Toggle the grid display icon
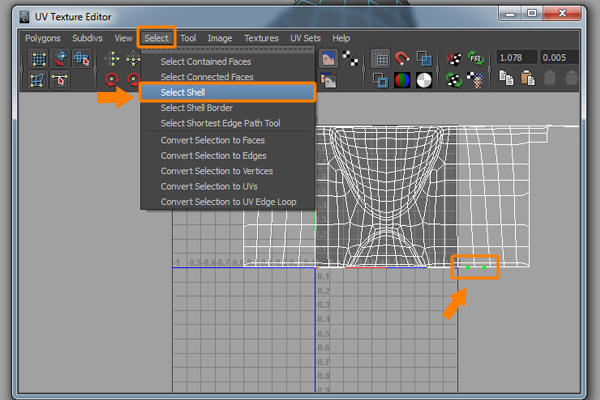 [x=381, y=59]
